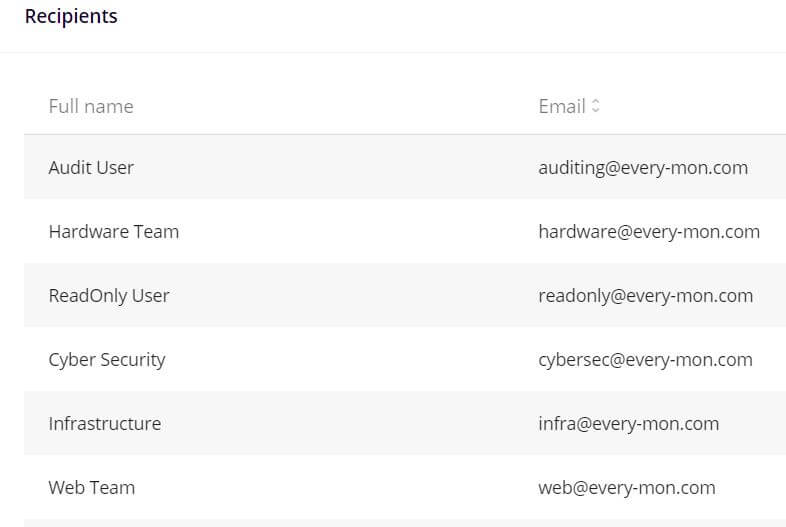Click empty area in Web Team row
Image resolution: width=786 pixels, height=527 pixels.
pos(336,488)
